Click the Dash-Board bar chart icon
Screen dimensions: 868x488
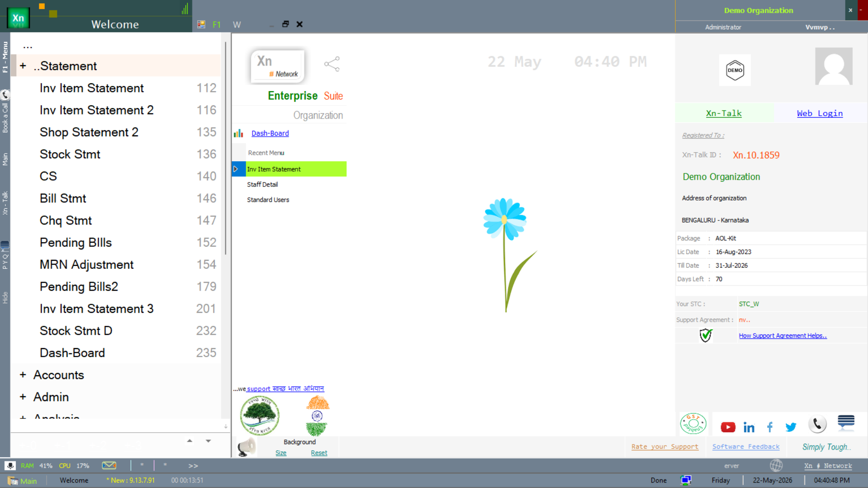[238, 133]
